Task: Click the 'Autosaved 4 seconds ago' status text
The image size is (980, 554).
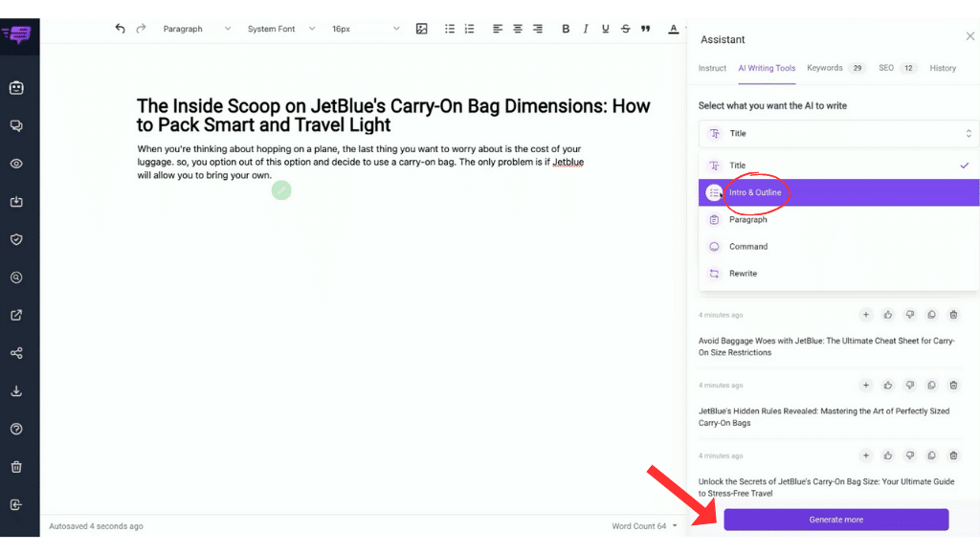Action: pos(97,526)
